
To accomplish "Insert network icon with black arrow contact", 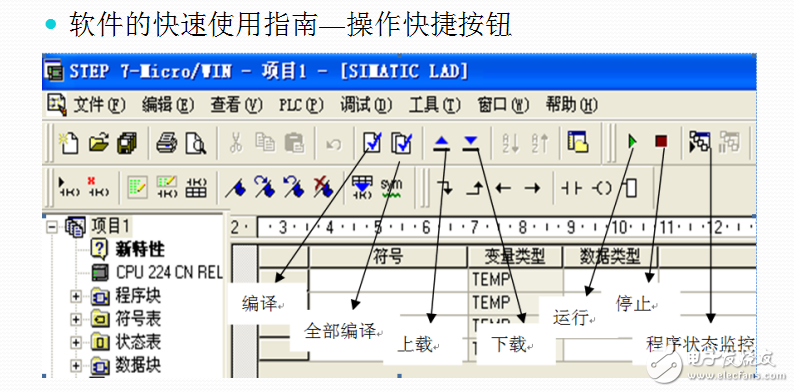I will pos(69,186).
